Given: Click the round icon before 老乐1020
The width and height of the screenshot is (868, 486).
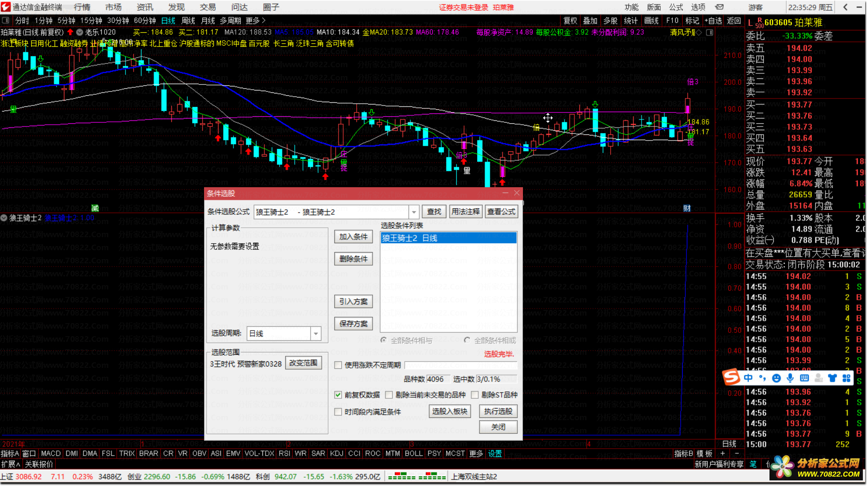Looking at the screenshot, I should pos(80,32).
